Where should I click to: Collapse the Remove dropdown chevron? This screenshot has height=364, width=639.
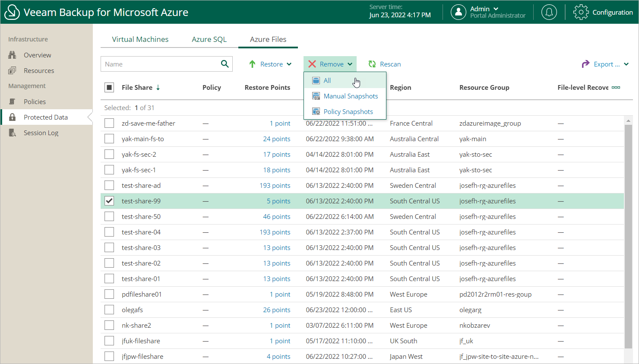click(350, 64)
